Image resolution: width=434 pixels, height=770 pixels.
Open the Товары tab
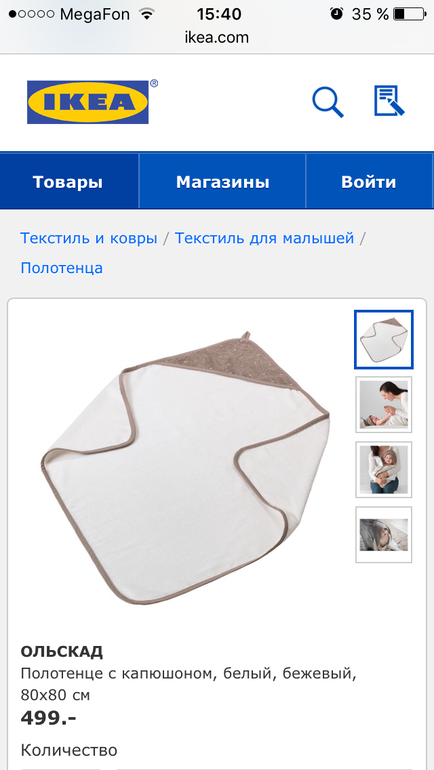coord(69,182)
